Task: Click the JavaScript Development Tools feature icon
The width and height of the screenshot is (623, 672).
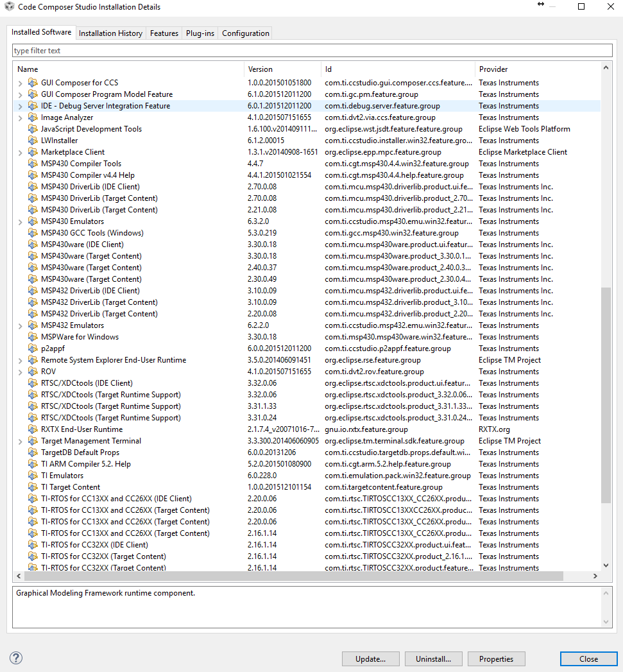Action: [x=33, y=128]
